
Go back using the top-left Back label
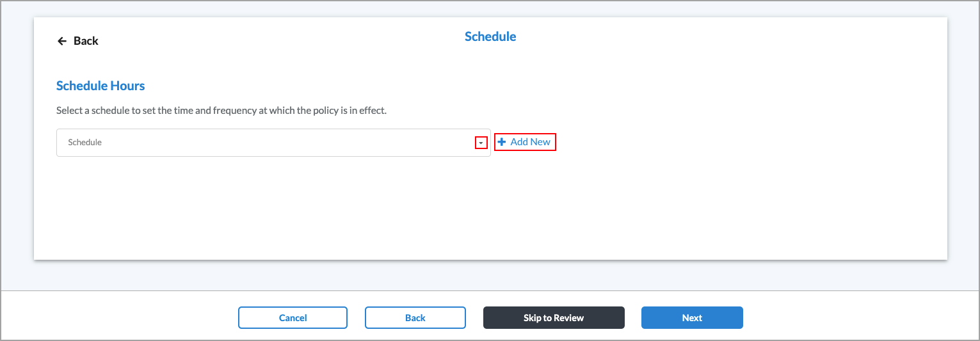click(86, 41)
